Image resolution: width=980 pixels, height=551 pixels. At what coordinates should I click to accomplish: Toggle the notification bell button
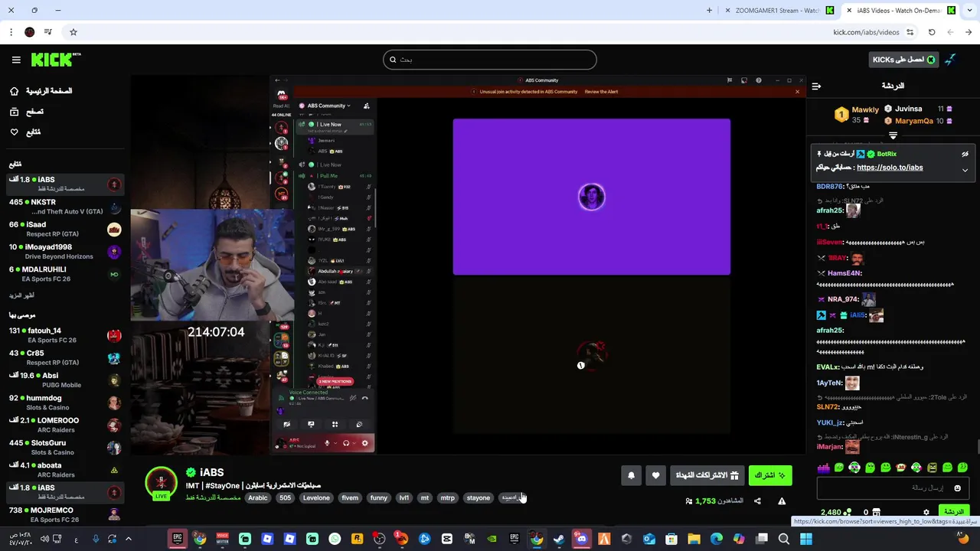click(x=631, y=475)
